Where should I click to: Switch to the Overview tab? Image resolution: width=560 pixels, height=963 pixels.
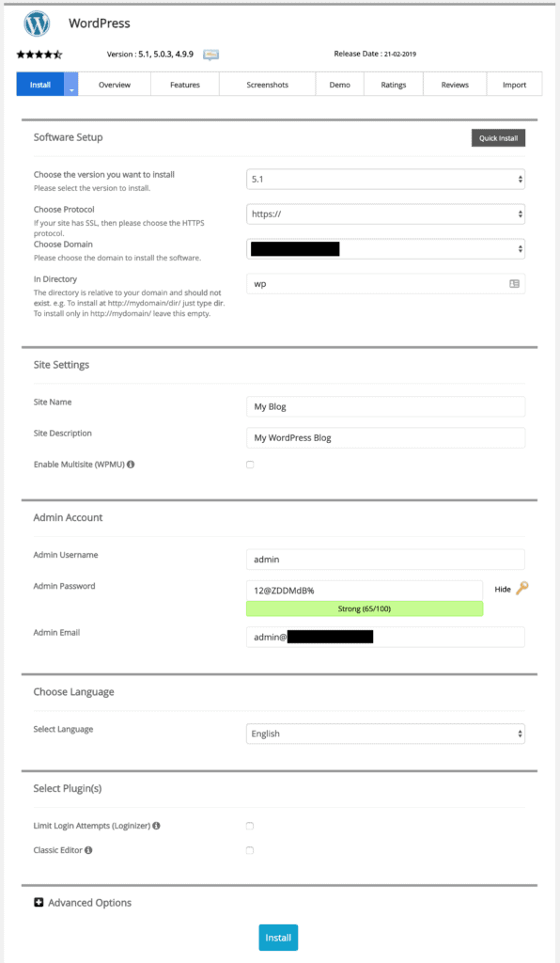[114, 85]
